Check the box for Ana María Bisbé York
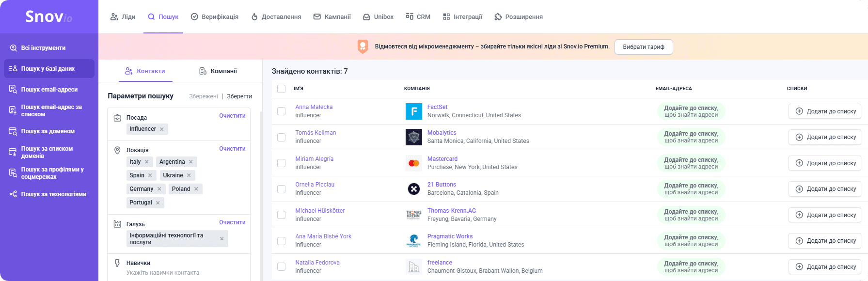The height and width of the screenshot is (281, 868). (281, 241)
